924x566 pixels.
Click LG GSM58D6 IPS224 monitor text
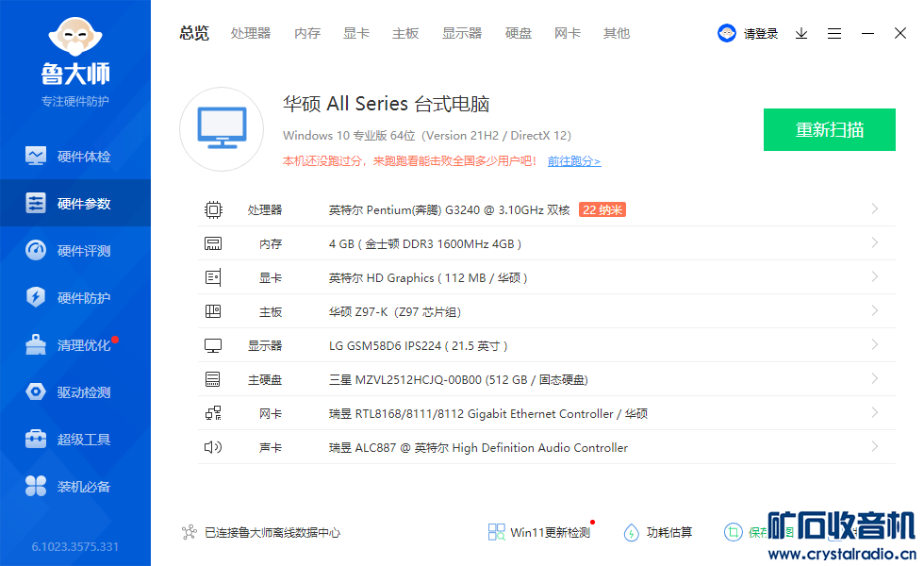tap(419, 345)
